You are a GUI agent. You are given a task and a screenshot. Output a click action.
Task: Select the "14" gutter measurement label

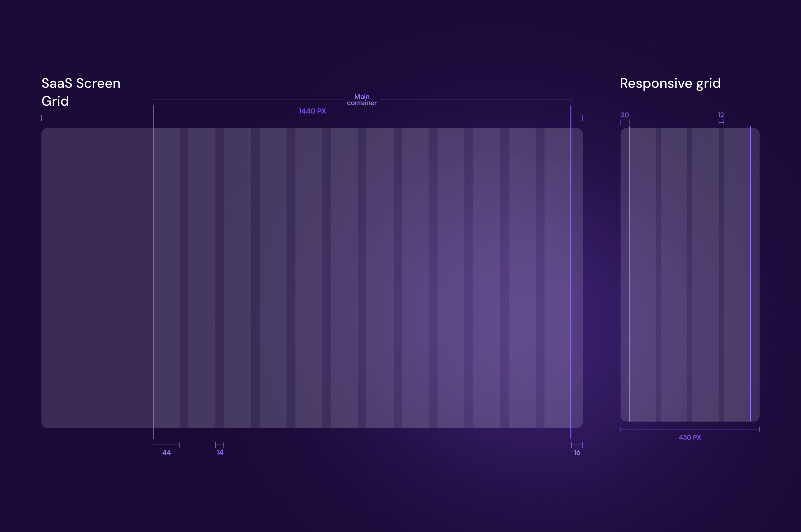coord(220,452)
